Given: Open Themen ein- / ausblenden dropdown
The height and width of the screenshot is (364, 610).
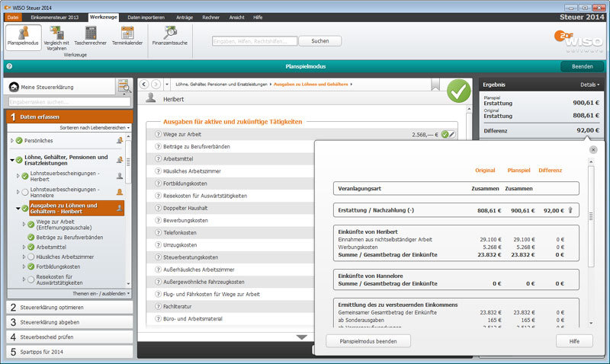Looking at the screenshot, I should [x=101, y=294].
